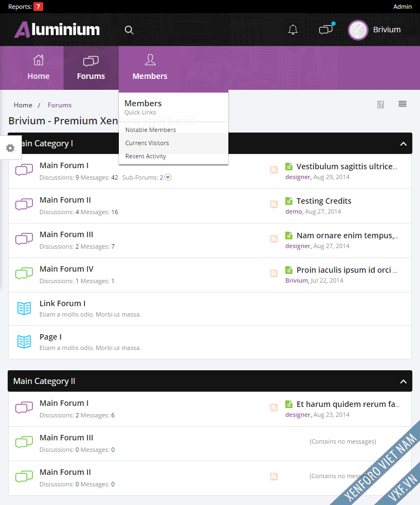Choose Notable Members from Members menu
The width and height of the screenshot is (420, 505).
tap(151, 130)
